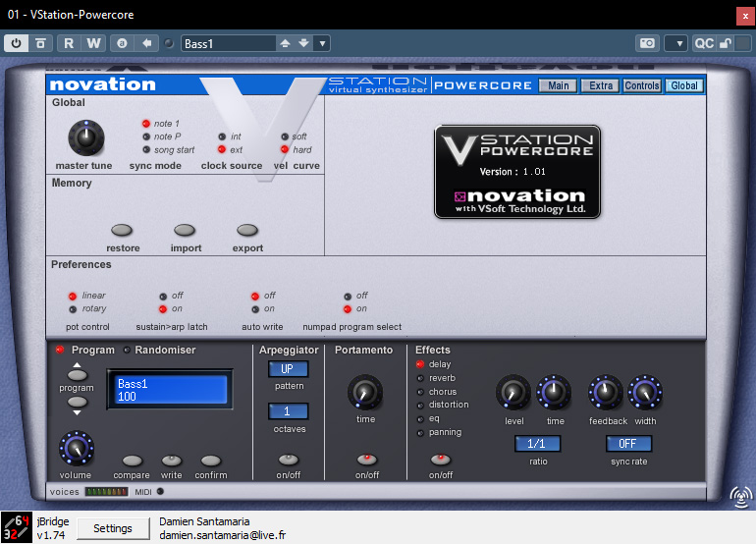The image size is (756, 544).
Task: Toggle arpeggiator on/off button
Action: coord(289,460)
